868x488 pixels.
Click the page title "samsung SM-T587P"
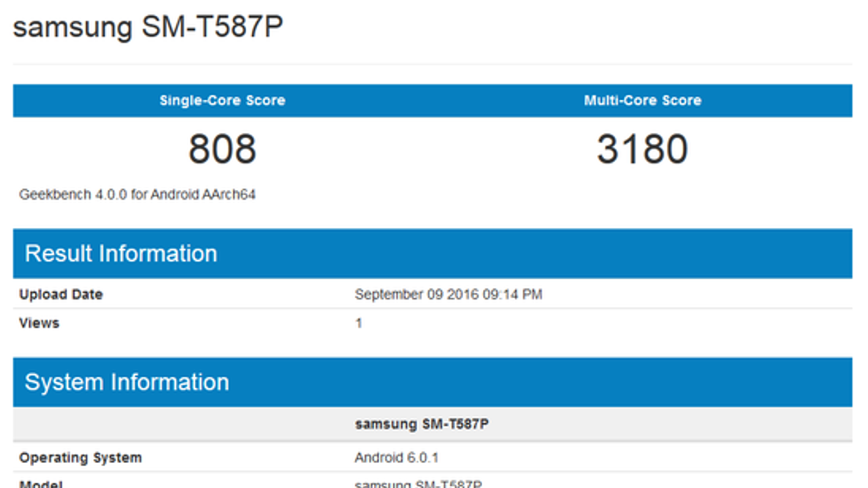coord(148,27)
